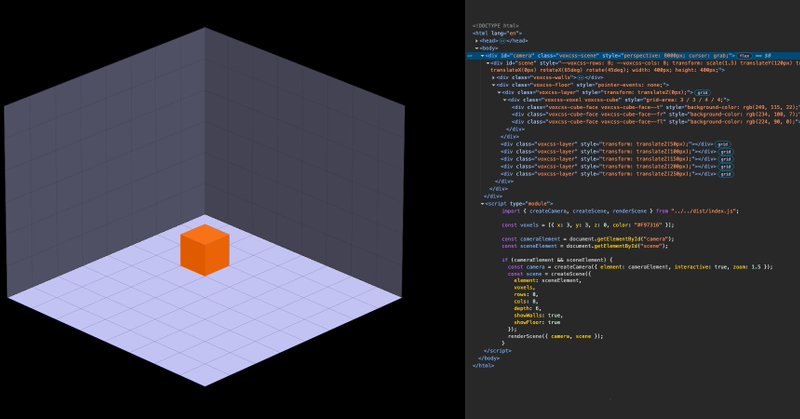The width and height of the screenshot is (800, 419).
Task: Collapse the body element node
Action: pos(477,48)
